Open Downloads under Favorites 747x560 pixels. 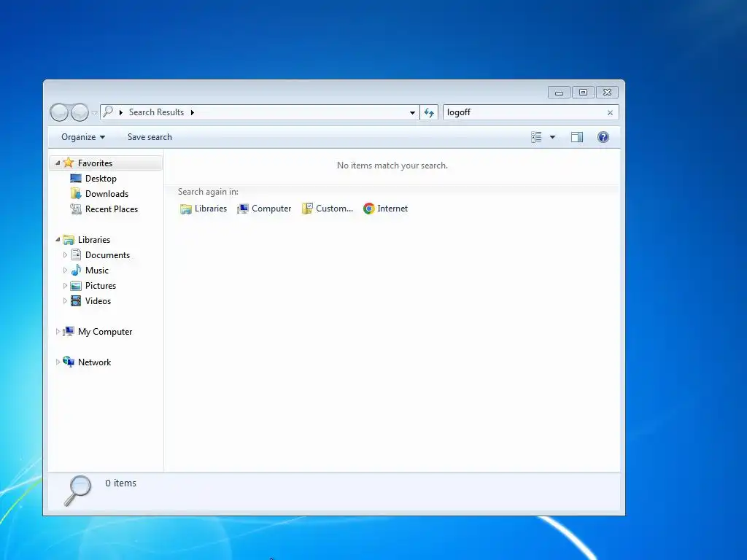[x=107, y=194]
